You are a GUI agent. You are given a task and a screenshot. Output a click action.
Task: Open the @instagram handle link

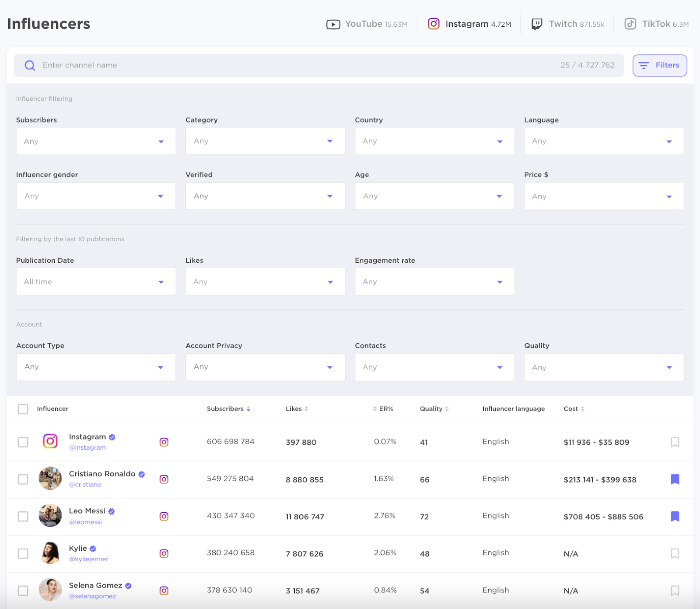pyautogui.click(x=87, y=447)
